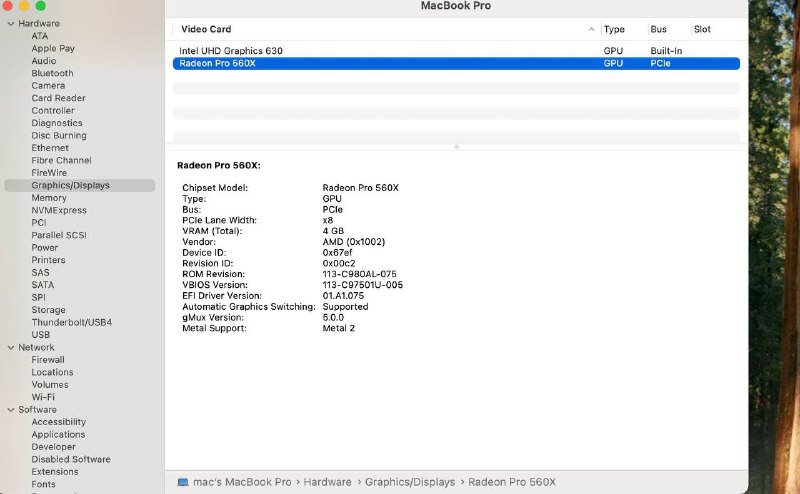Select Audio in the sidebar
The height and width of the screenshot is (494, 800).
pos(44,61)
